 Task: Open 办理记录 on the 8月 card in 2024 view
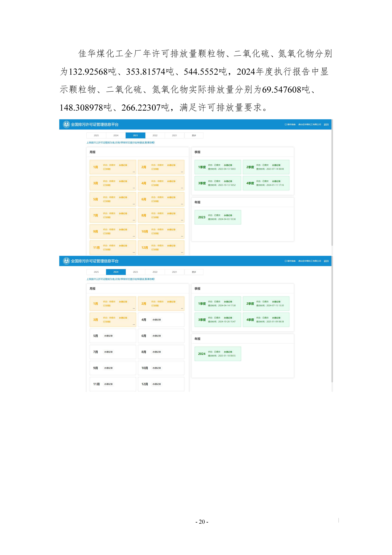click(x=157, y=352)
